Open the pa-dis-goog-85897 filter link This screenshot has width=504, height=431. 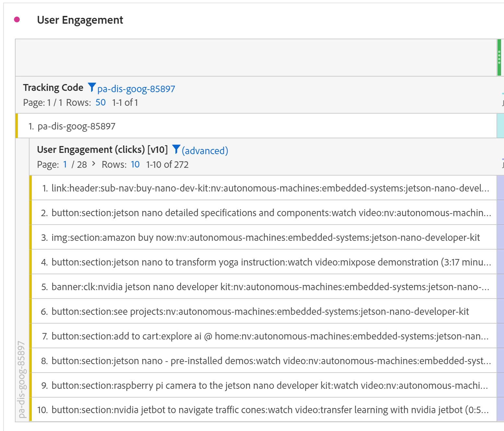(136, 89)
